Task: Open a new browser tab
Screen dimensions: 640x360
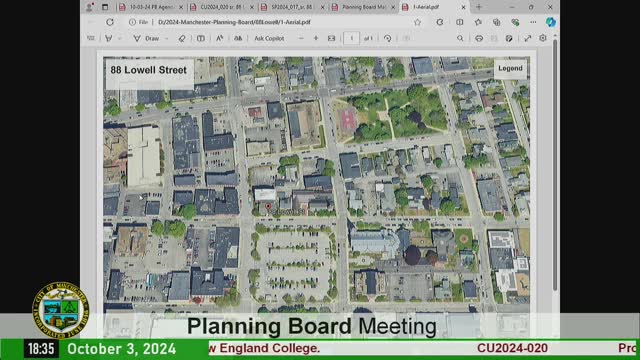Action: pos(479,7)
